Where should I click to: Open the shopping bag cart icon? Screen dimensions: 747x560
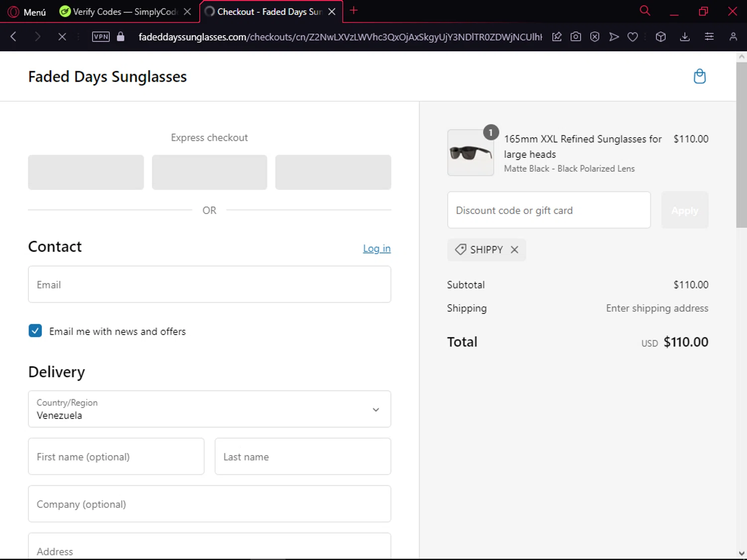700,76
